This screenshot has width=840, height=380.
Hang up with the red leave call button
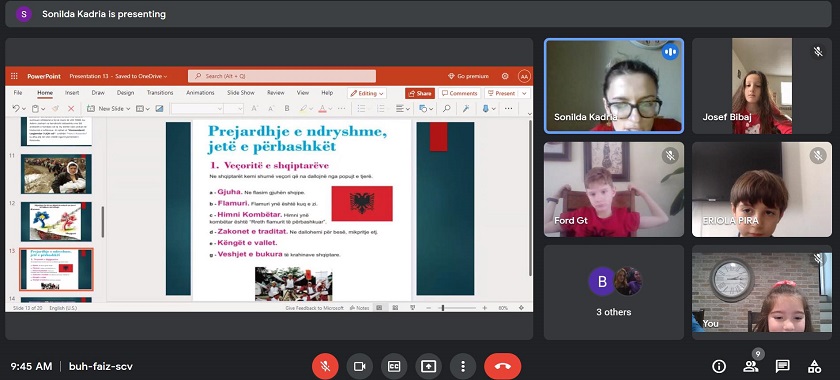502,366
